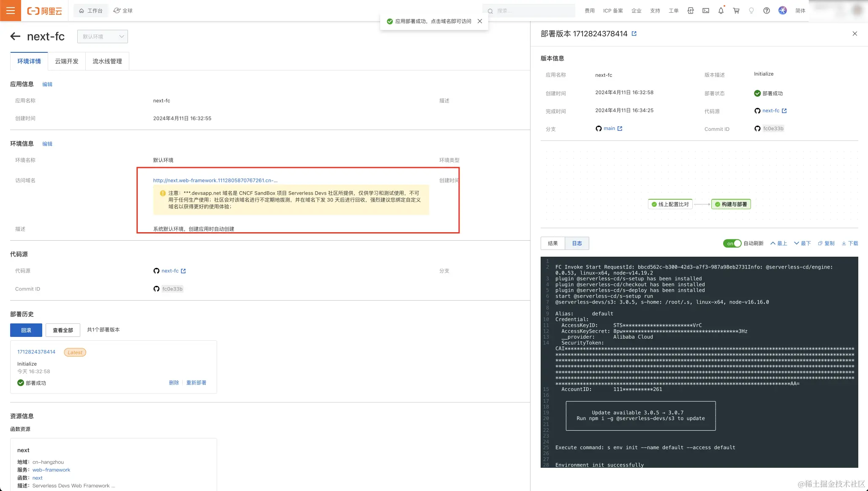The height and width of the screenshot is (491, 868).
Task: Open the notifications bell
Action: point(721,11)
